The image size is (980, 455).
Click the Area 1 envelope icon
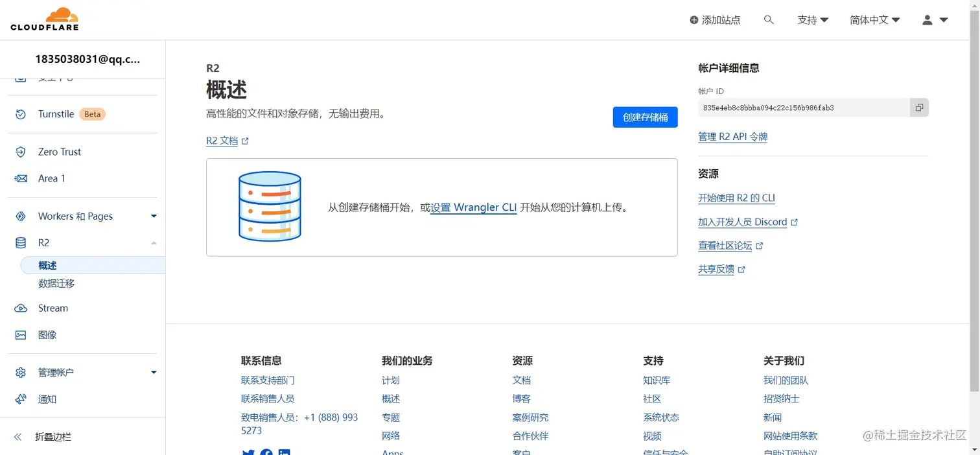point(21,178)
